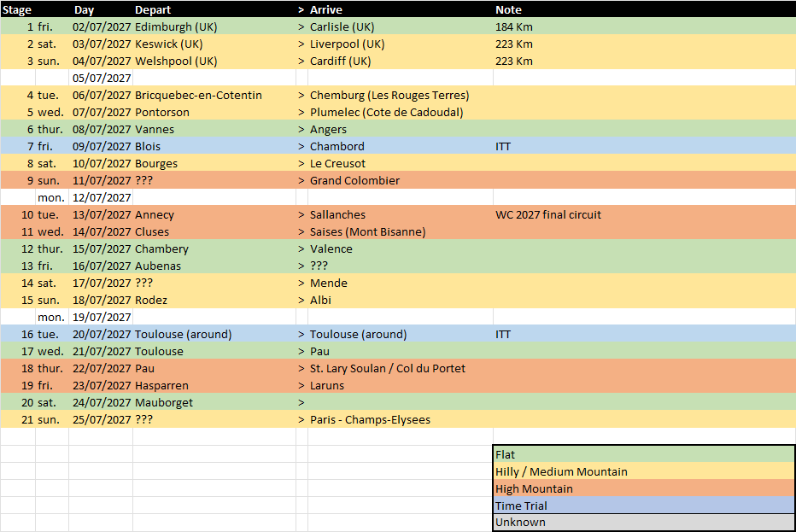Click the Chambord arrive cell
This screenshot has height=532, width=796.
click(400, 147)
